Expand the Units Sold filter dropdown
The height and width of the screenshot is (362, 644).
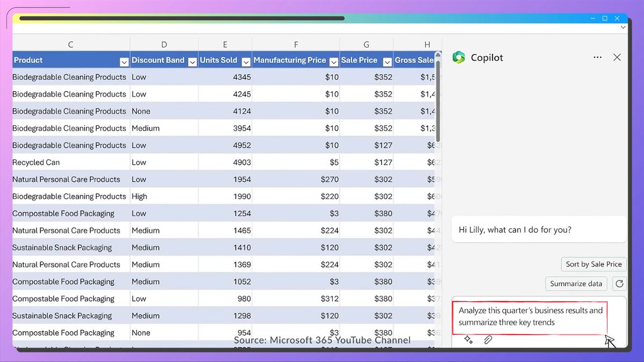246,62
